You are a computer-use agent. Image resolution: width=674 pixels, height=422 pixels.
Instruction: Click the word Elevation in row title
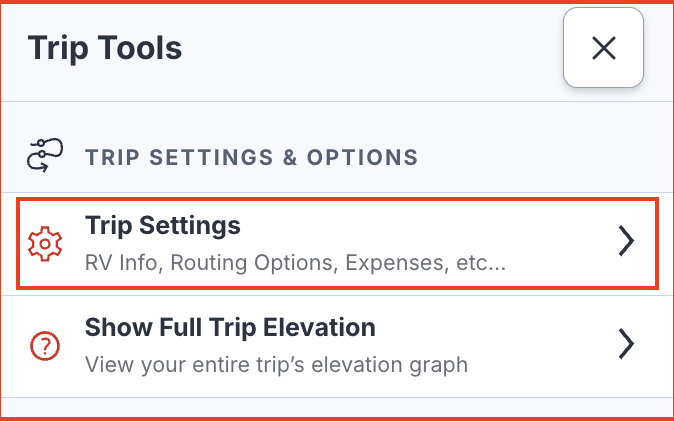[x=319, y=327]
